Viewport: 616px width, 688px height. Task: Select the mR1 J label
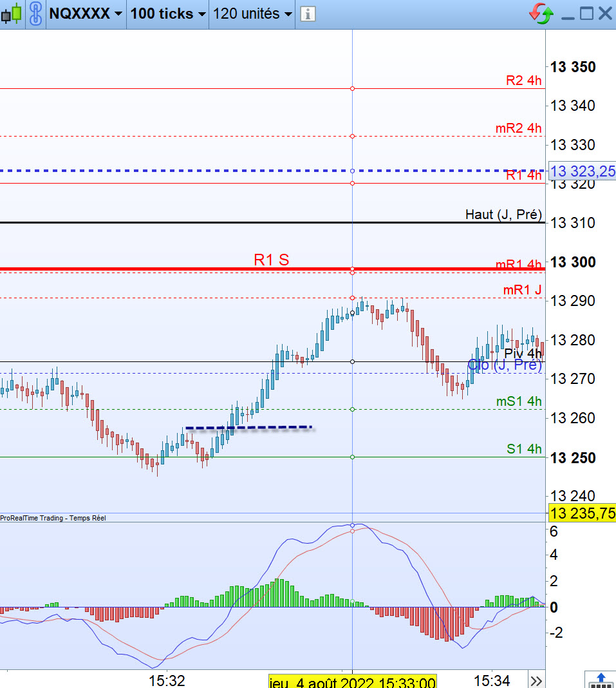click(x=522, y=290)
